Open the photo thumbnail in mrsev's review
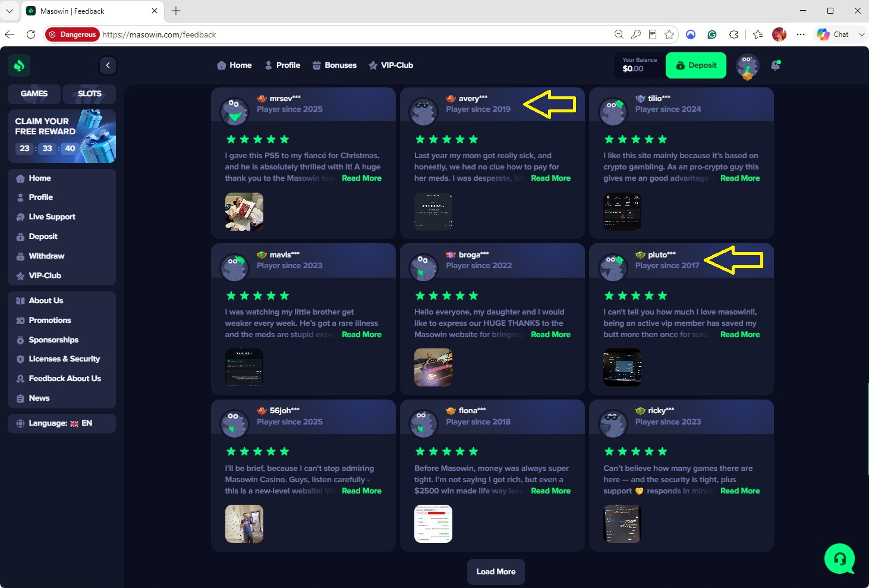 point(244,212)
